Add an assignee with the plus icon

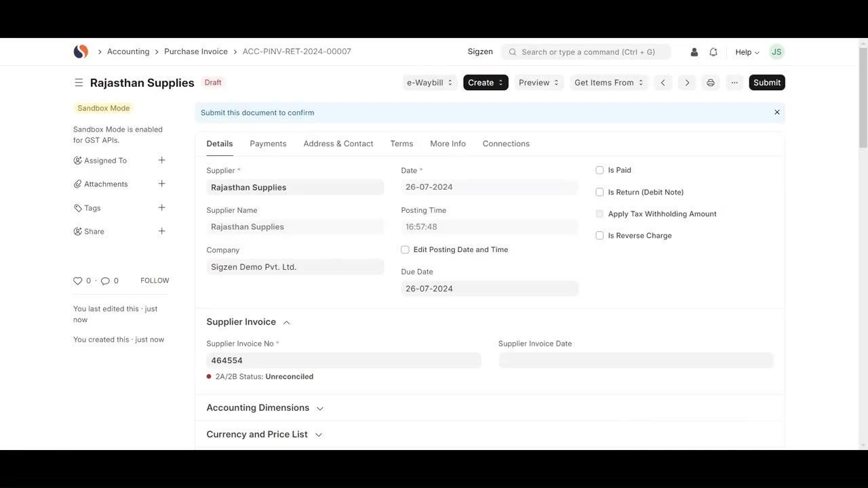point(161,160)
